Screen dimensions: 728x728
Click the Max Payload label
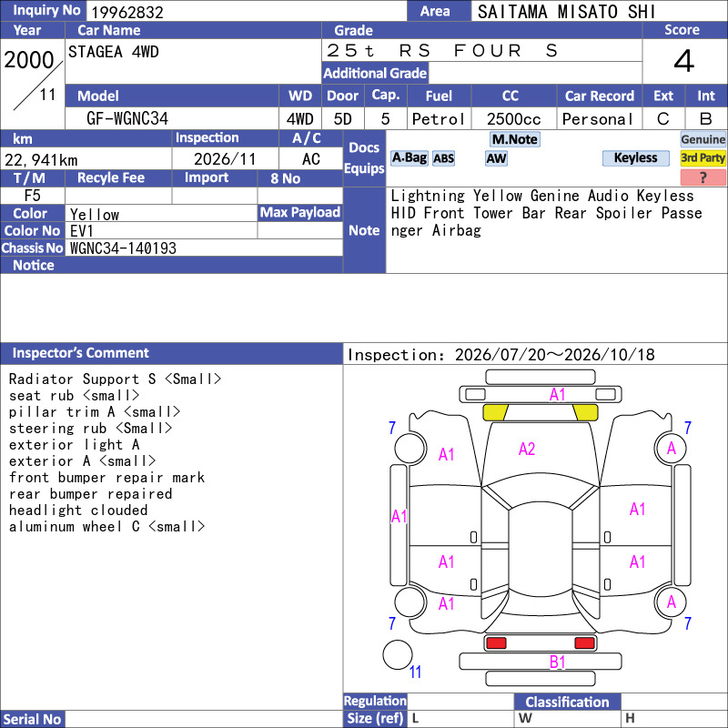coord(300,212)
